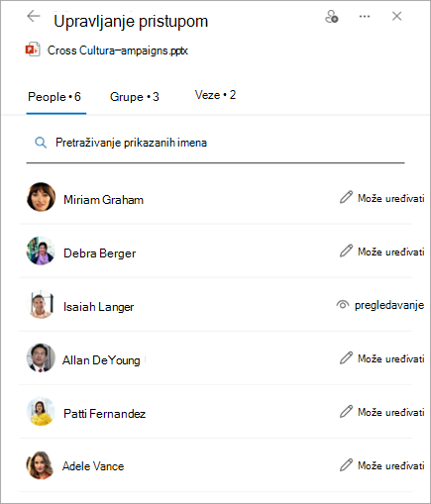Click the eye icon for Isaiah Langer
Screen dimensions: 431x504
click(x=343, y=304)
